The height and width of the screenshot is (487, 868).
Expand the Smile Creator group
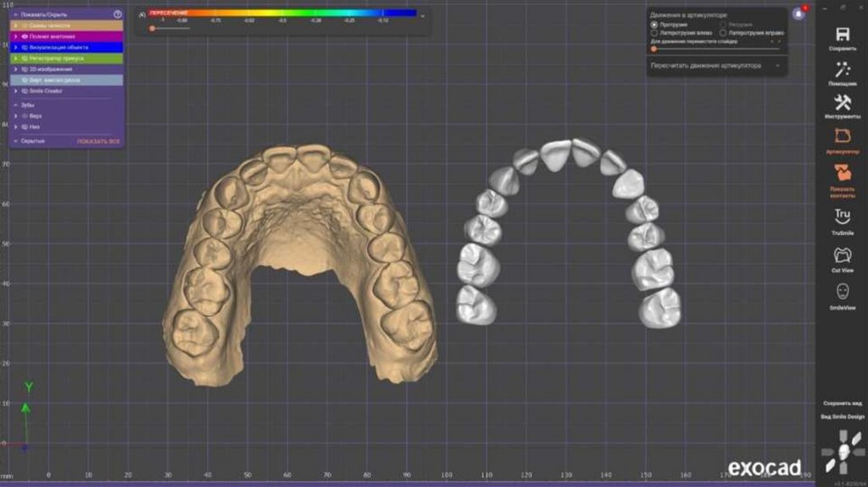15,91
